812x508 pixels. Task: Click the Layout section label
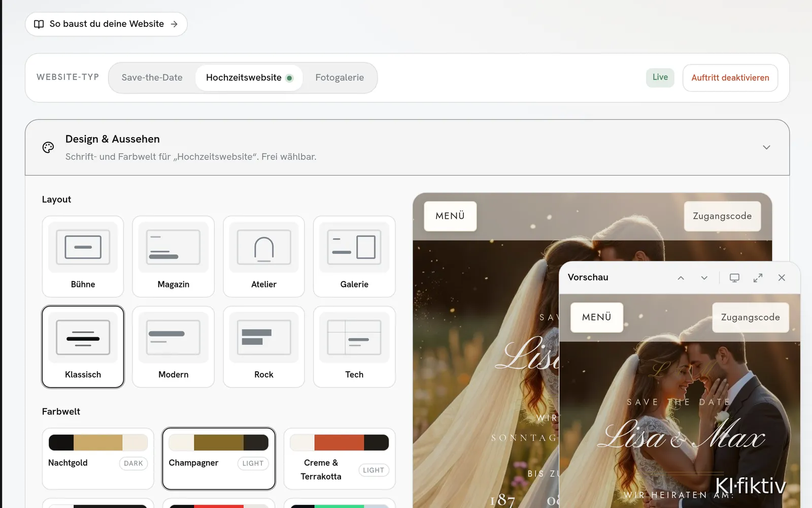point(56,200)
